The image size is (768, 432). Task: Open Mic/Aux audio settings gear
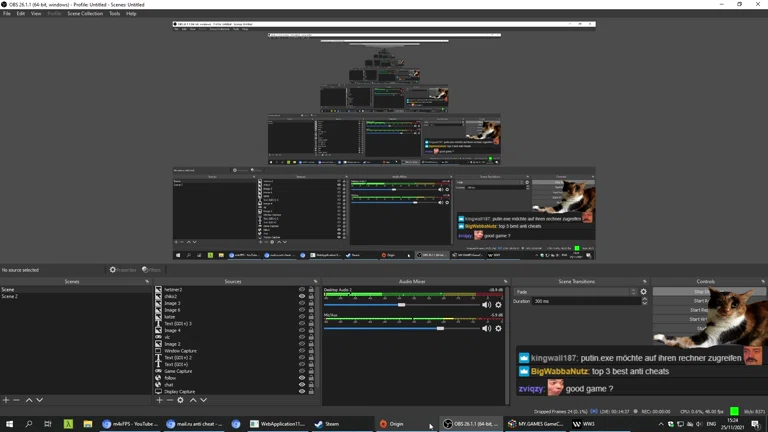[x=498, y=328]
